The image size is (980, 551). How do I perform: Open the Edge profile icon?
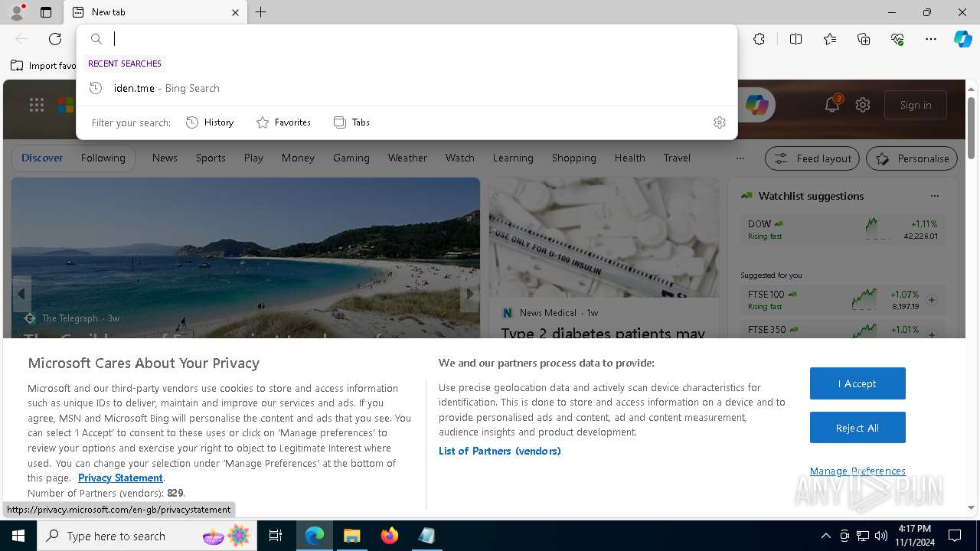coord(16,12)
